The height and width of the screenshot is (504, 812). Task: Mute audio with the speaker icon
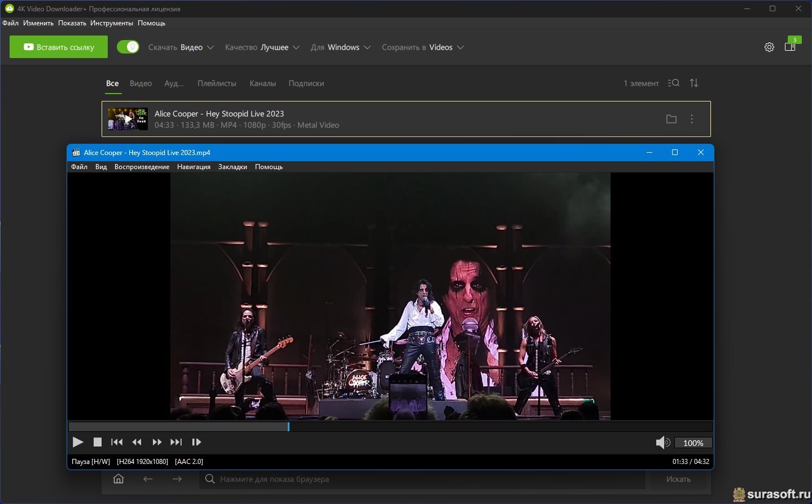[662, 443]
